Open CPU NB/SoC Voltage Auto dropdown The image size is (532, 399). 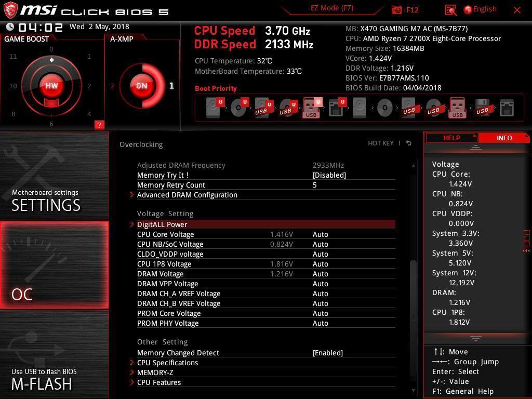320,244
